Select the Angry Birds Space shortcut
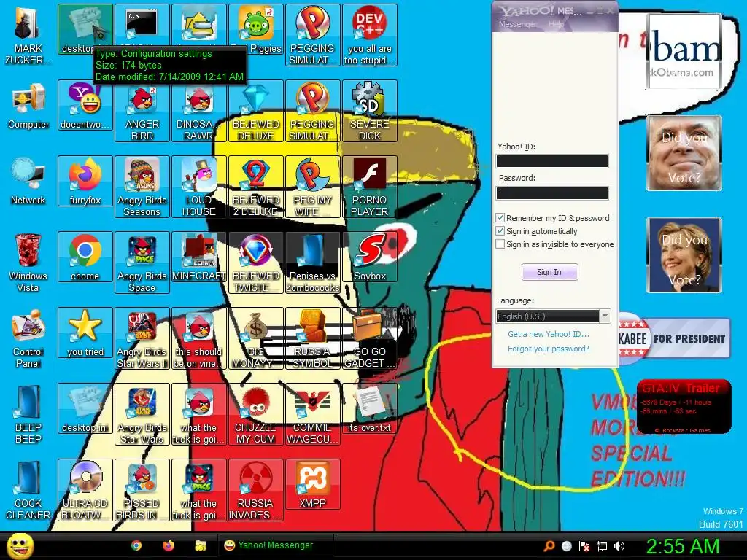This screenshot has width=747, height=560. [x=142, y=262]
